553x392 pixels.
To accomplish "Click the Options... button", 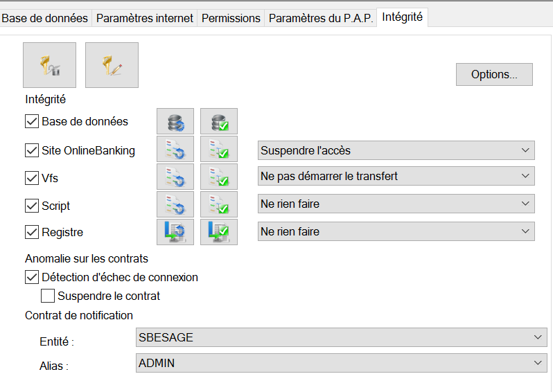I will click(x=494, y=75).
